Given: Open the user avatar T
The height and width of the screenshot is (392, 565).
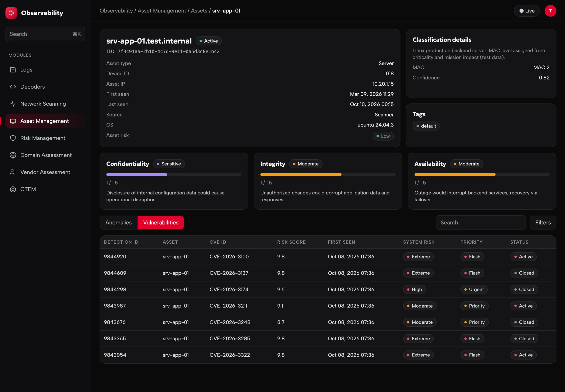Looking at the screenshot, I should tap(550, 11).
